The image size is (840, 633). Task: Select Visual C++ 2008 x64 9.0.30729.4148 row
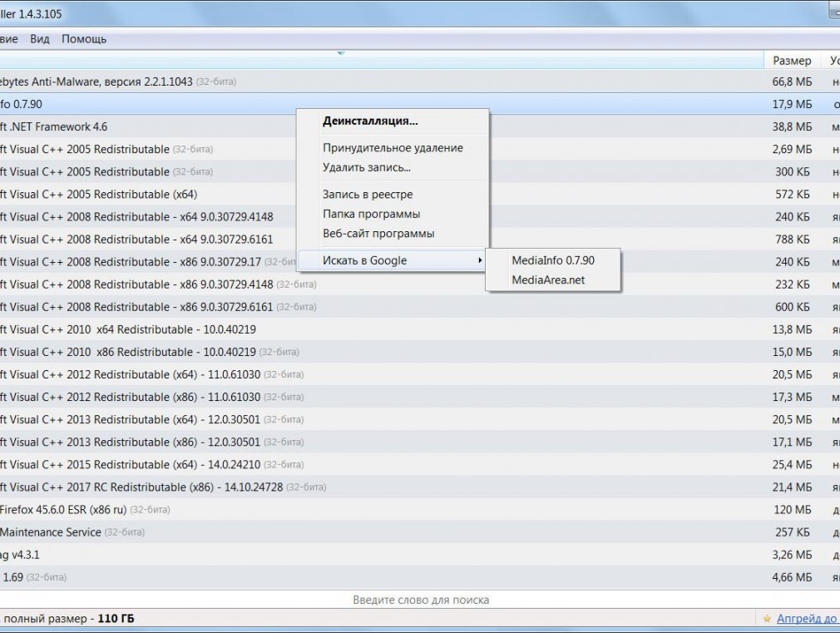[420, 216]
